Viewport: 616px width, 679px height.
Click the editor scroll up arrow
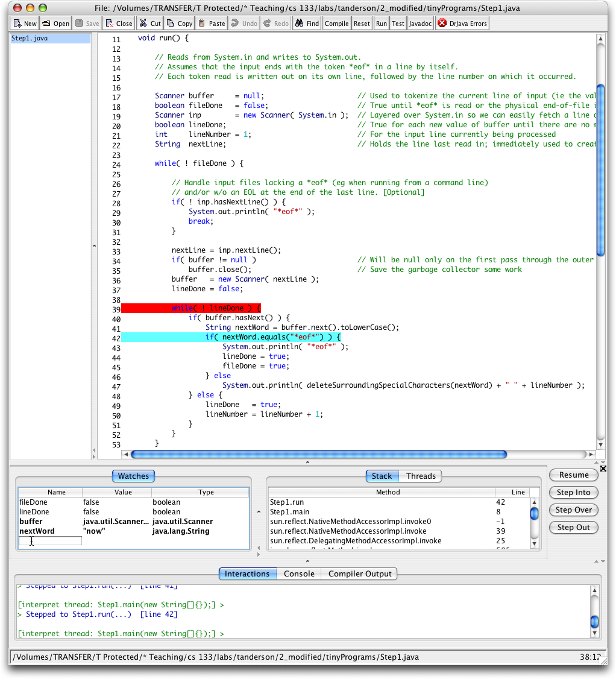tap(600, 39)
